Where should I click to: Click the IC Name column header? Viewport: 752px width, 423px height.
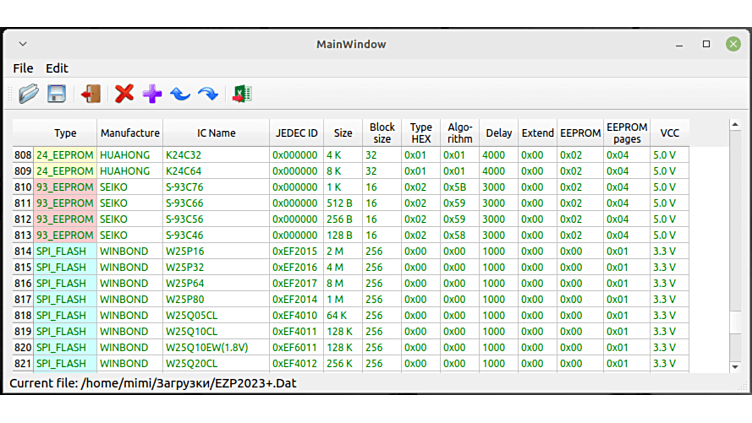click(x=215, y=133)
